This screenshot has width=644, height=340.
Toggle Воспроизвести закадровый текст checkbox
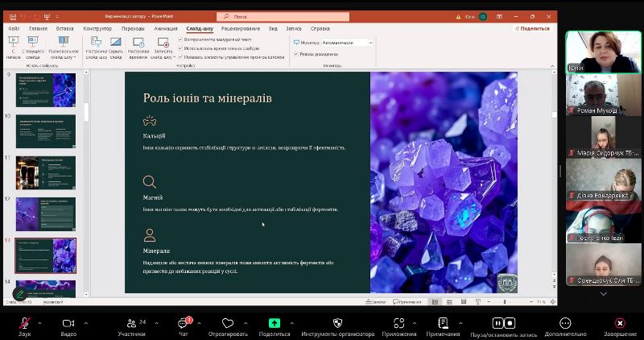pyautogui.click(x=180, y=39)
